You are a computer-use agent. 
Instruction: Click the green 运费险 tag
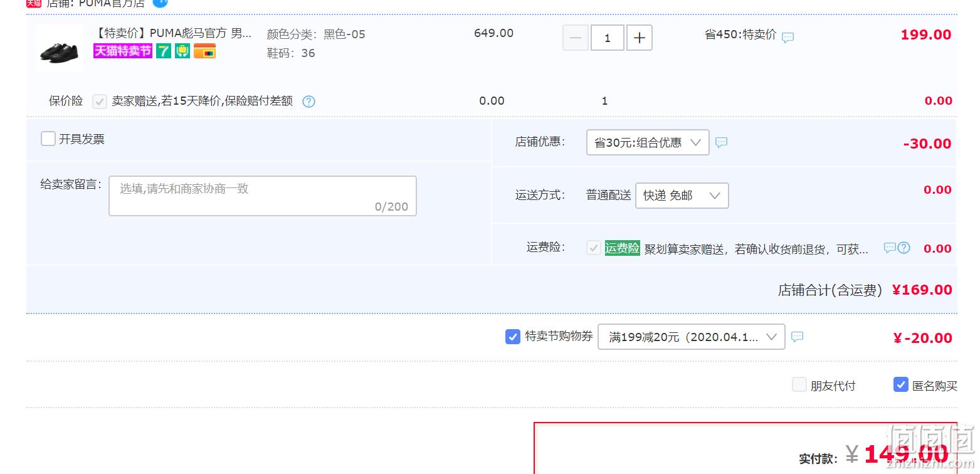pyautogui.click(x=622, y=248)
